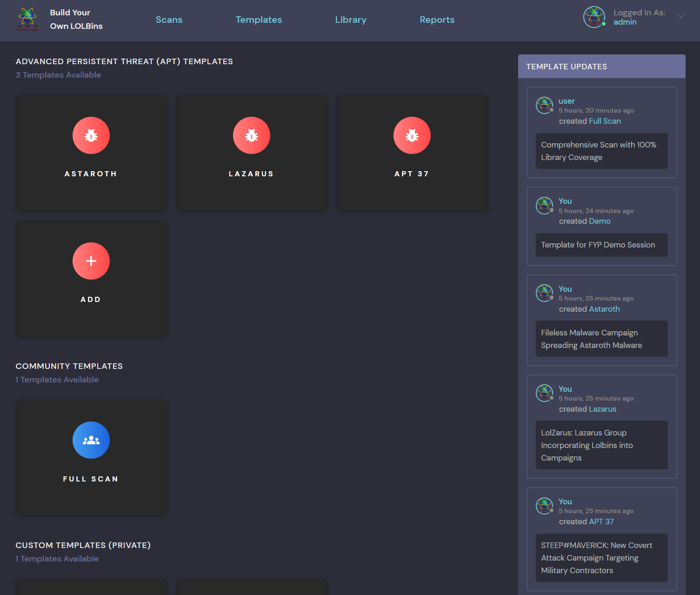Click the avatar beside the APT 37 update
The width and height of the screenshot is (700, 595).
[x=544, y=506]
